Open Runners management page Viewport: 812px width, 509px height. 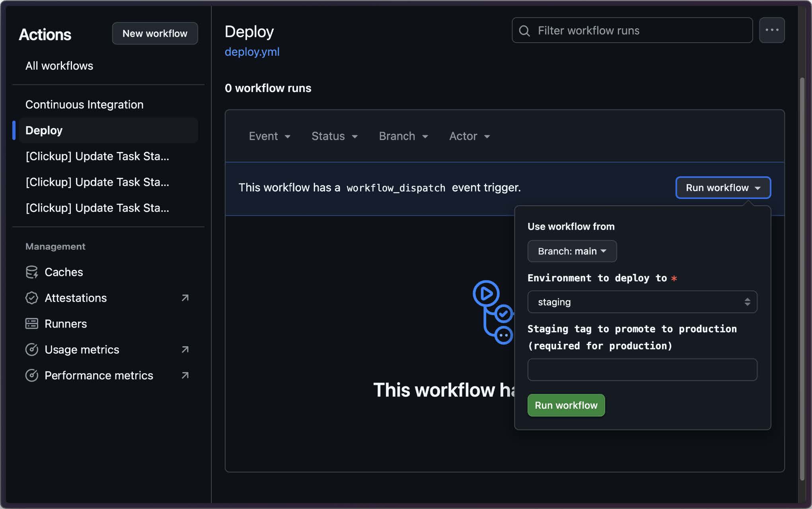click(x=108, y=324)
